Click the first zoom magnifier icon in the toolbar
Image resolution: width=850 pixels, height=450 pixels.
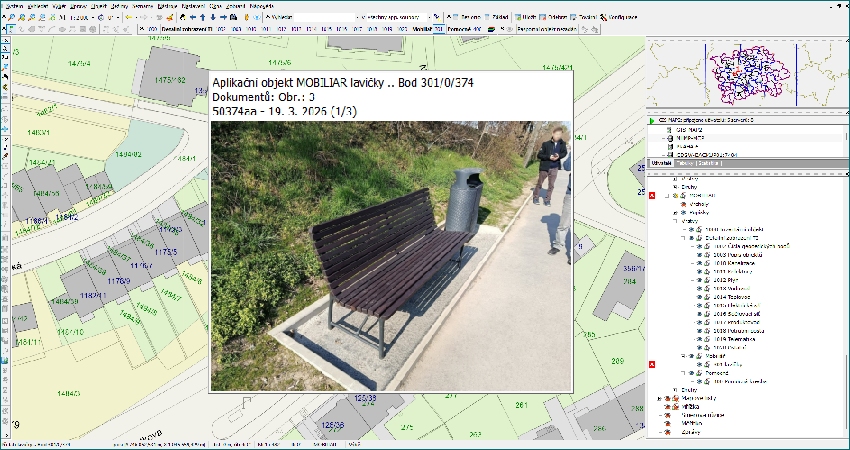click(11, 17)
